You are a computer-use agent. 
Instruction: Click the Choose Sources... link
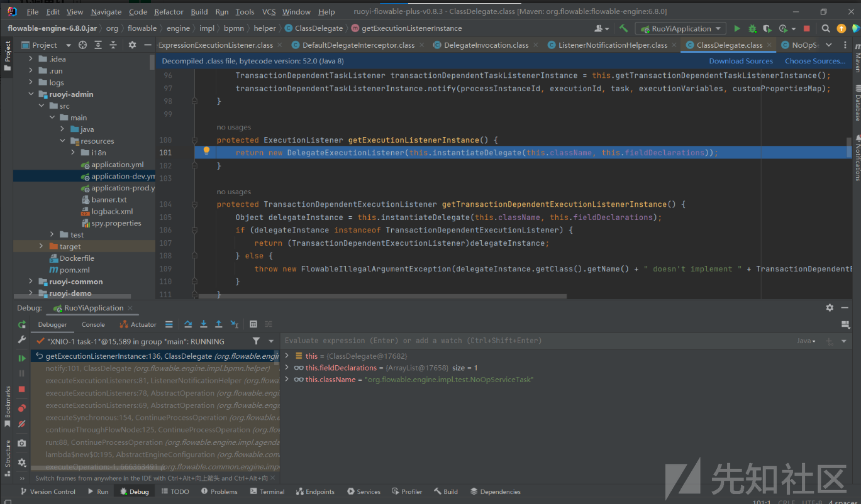pos(815,61)
